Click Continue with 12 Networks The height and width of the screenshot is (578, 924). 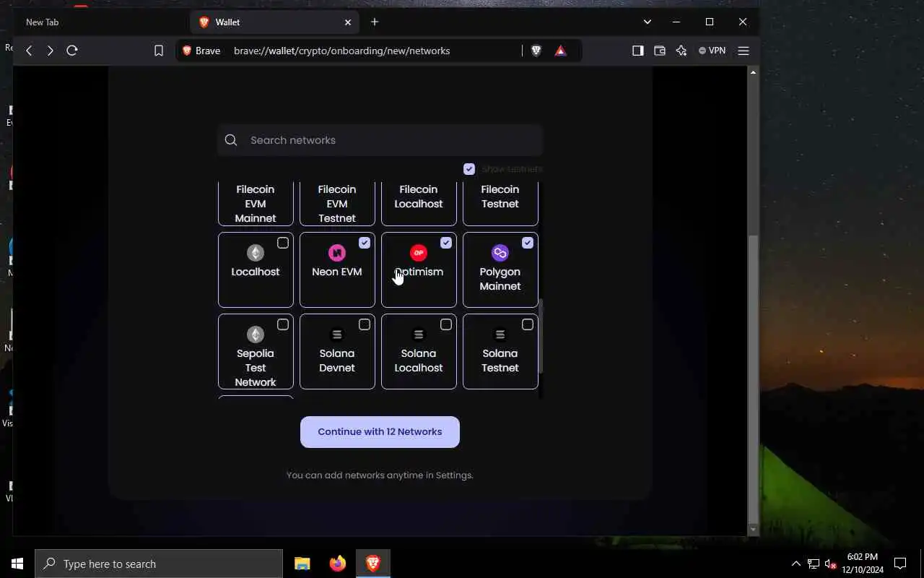[x=380, y=432]
